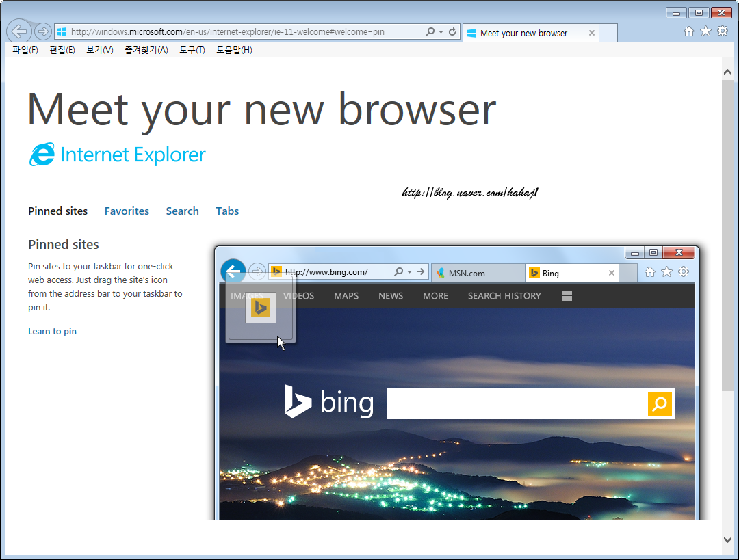Screen dimensions: 739x560
Task: Open the 'Learn to pin' link
Action: coord(52,331)
